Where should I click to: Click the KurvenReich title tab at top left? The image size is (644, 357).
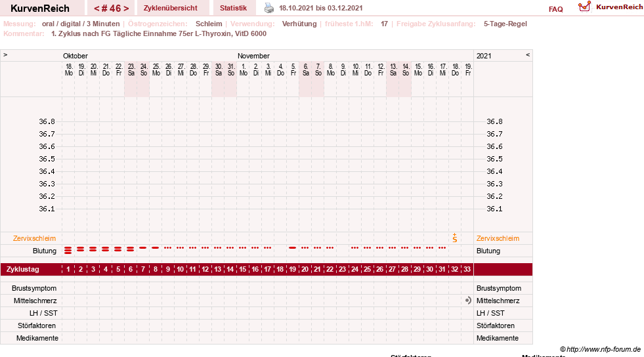(x=40, y=9)
